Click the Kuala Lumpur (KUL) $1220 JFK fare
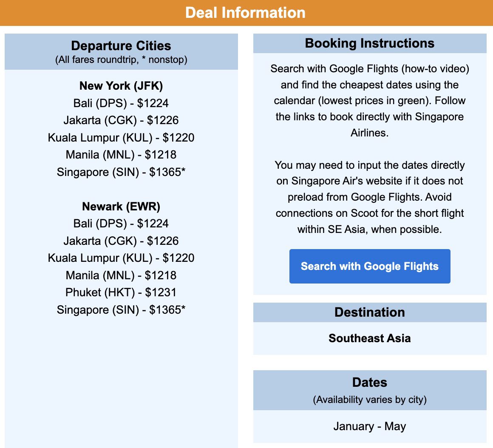 pyautogui.click(x=121, y=138)
